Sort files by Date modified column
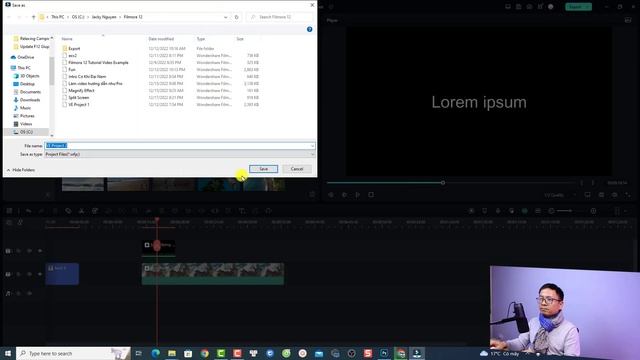Screen dimensions: 640x360 [161, 39]
